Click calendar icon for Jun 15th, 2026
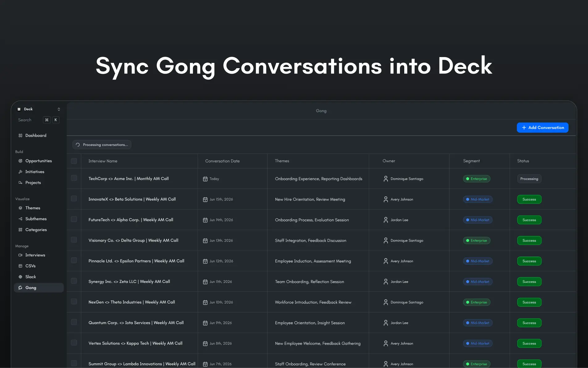 click(205, 199)
